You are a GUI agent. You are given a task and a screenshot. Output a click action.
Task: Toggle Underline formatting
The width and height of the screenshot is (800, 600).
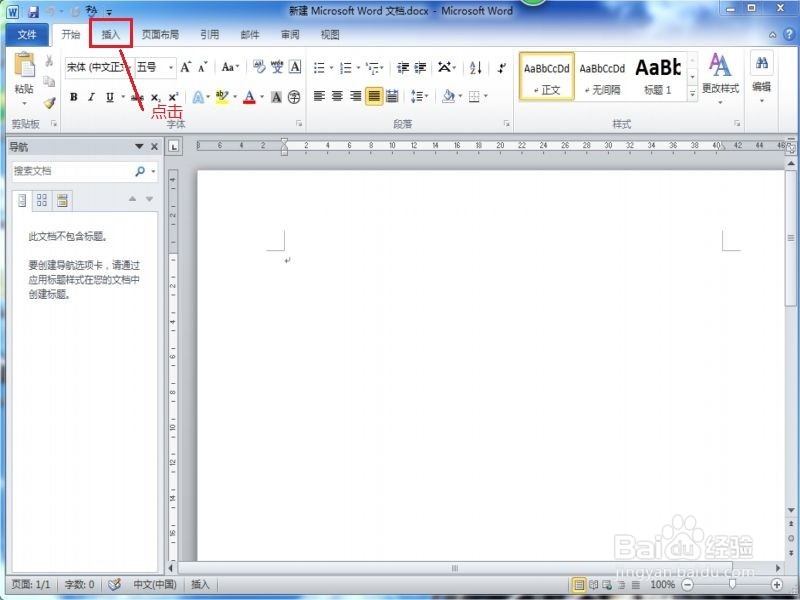110,97
